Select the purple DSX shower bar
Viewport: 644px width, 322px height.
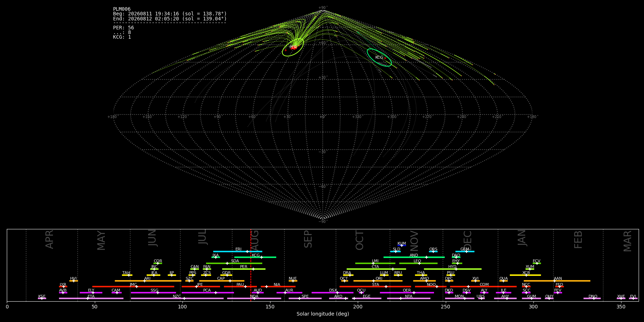pos(332,293)
